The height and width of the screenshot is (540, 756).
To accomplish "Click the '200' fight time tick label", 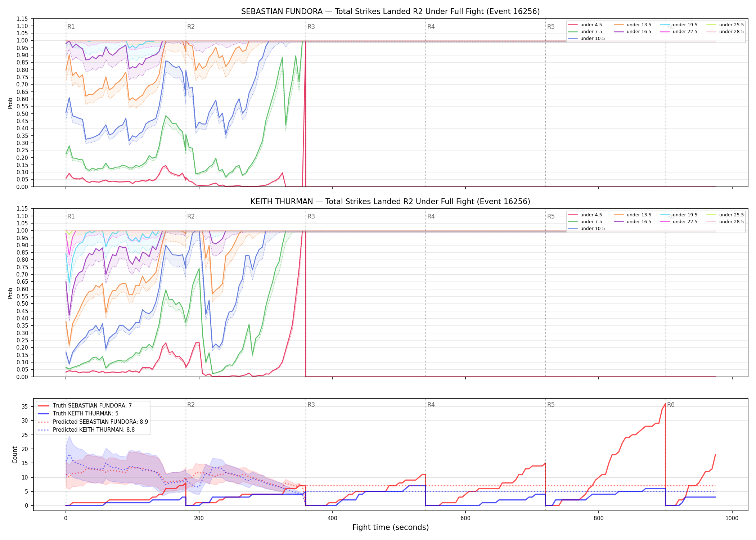I will coord(199,518).
